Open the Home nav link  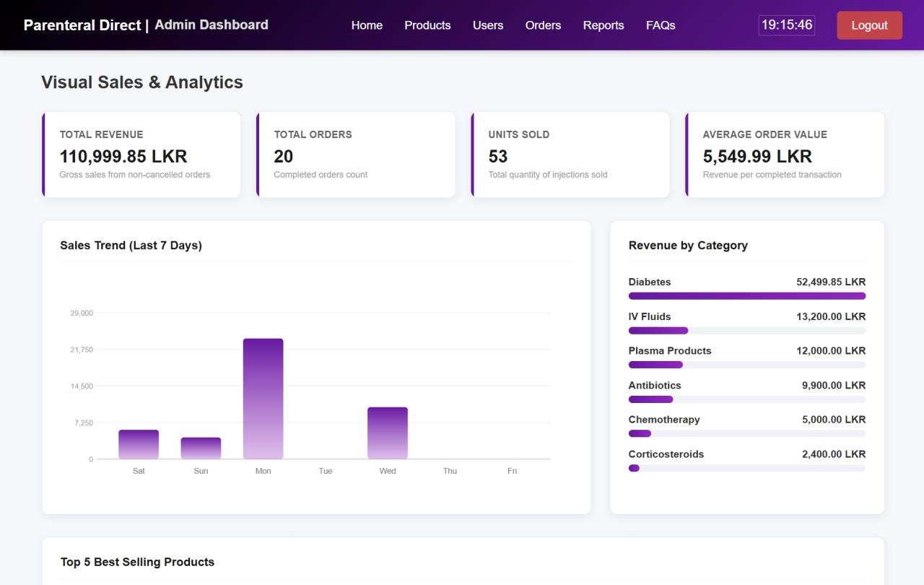pyautogui.click(x=367, y=25)
